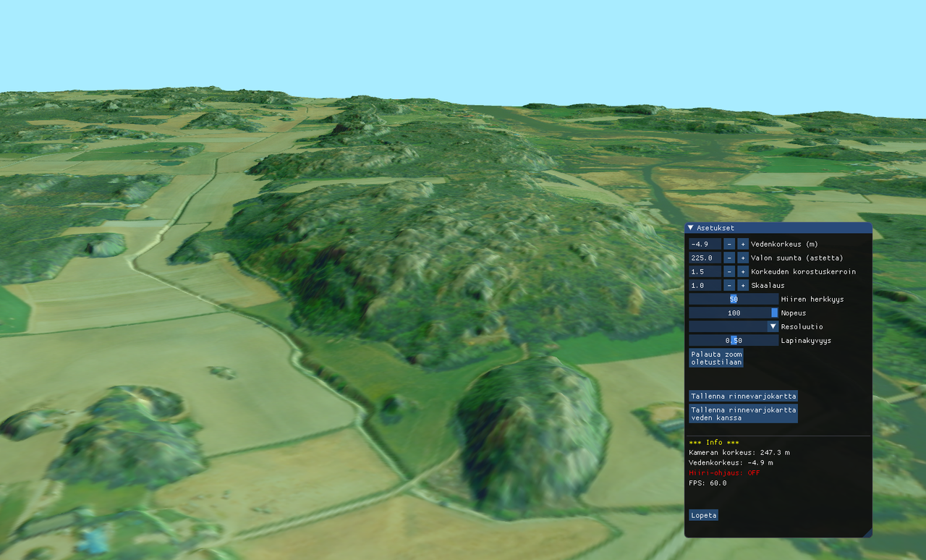
Task: Decrease Valon suunta with the minus button
Action: tap(729, 258)
